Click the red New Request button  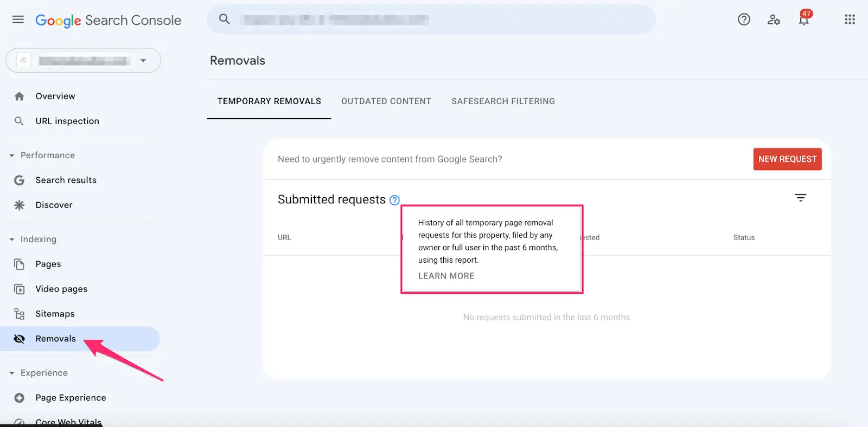click(x=787, y=159)
